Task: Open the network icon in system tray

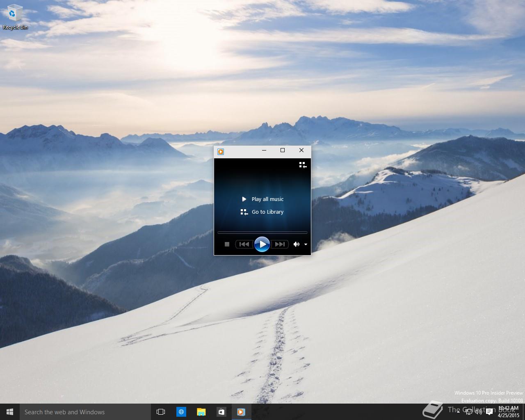Action: (469, 412)
